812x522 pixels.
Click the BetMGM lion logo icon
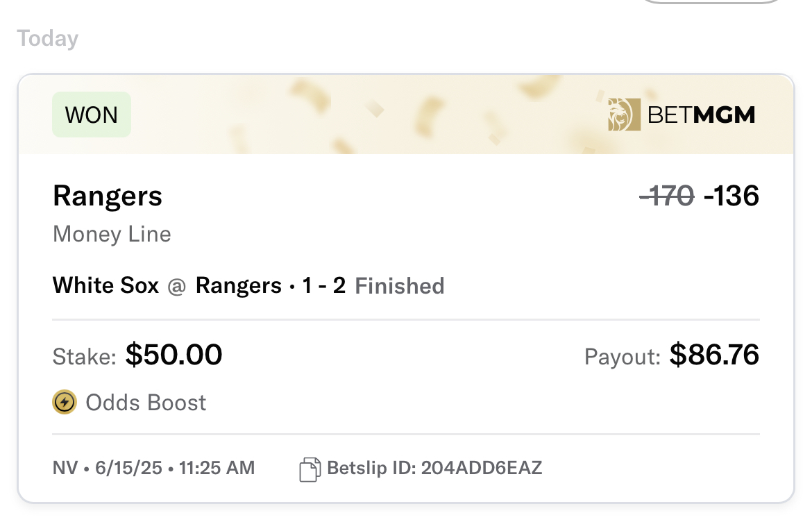(x=623, y=115)
